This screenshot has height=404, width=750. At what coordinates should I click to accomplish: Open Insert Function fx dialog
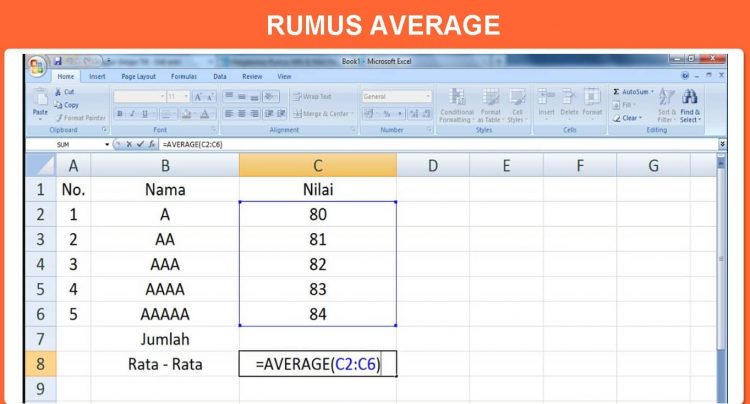coord(151,144)
